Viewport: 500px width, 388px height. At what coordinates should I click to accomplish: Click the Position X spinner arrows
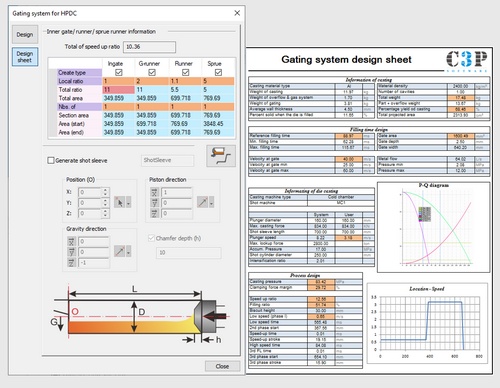coord(105,192)
